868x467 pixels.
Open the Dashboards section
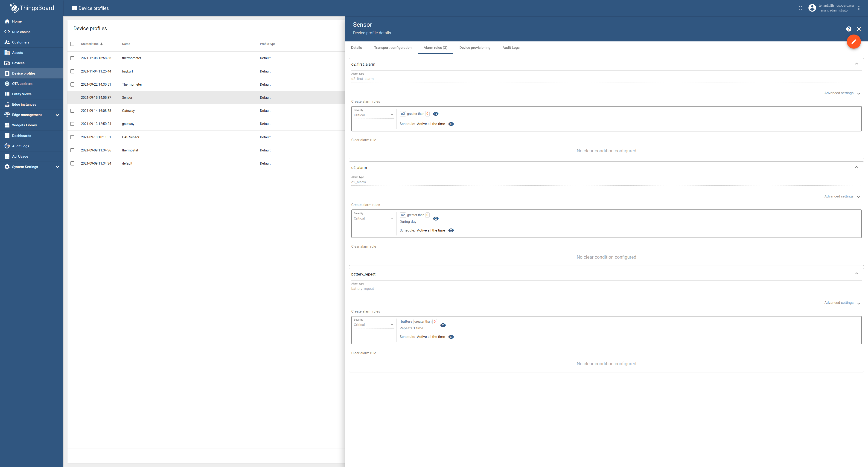click(22, 135)
